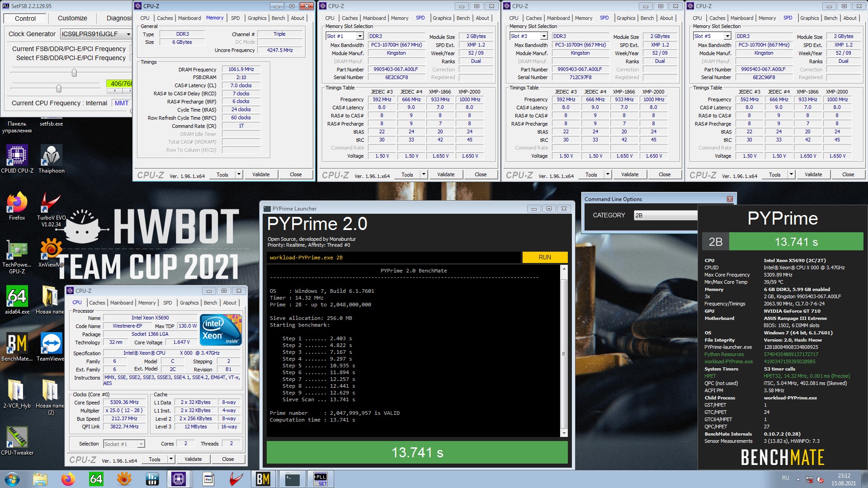Click the lower FSB slider handle in SetFSB

[x=58, y=89]
